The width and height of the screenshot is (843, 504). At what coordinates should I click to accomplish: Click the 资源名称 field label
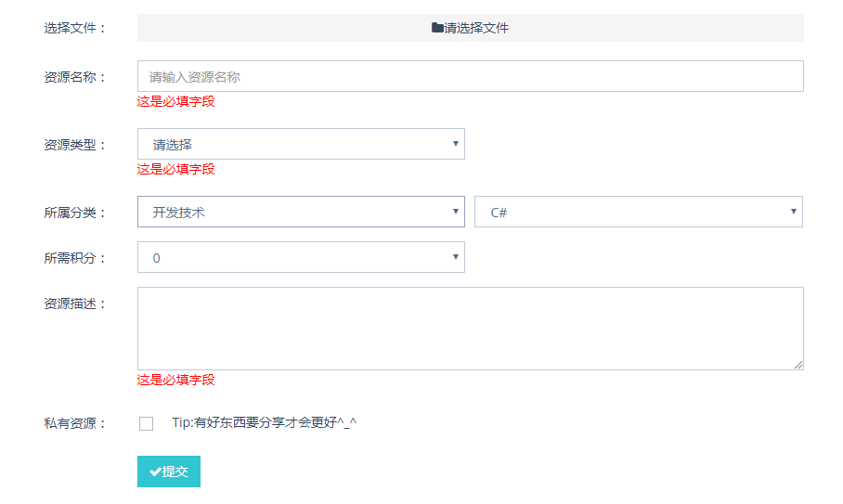tap(75, 77)
